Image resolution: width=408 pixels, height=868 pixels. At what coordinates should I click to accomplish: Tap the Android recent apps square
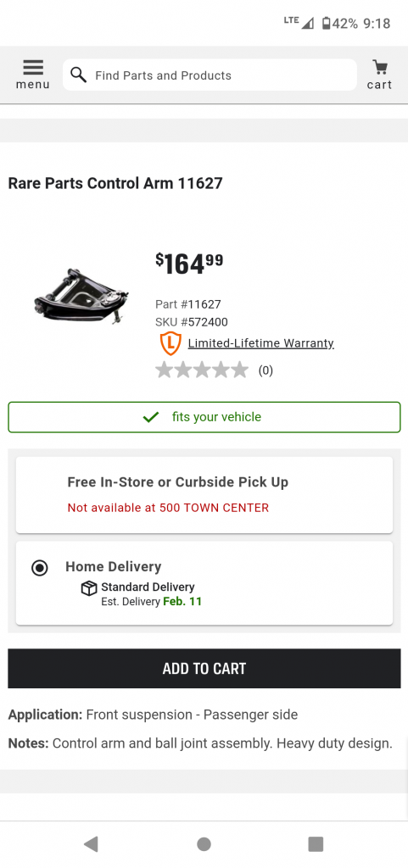(316, 843)
